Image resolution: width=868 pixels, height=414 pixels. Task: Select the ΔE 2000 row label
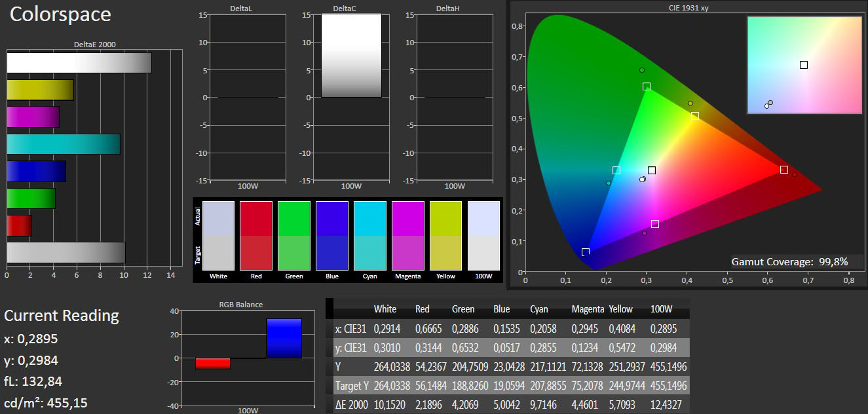351,405
